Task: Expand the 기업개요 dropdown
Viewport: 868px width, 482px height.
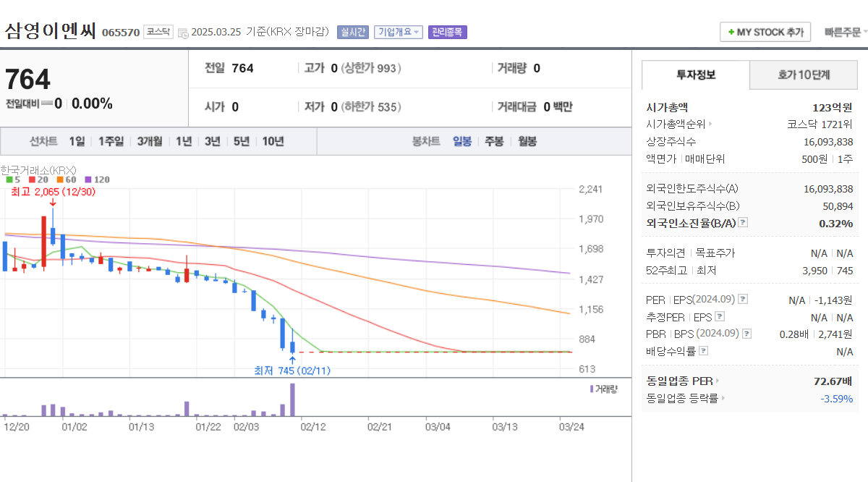Action: 399,33
